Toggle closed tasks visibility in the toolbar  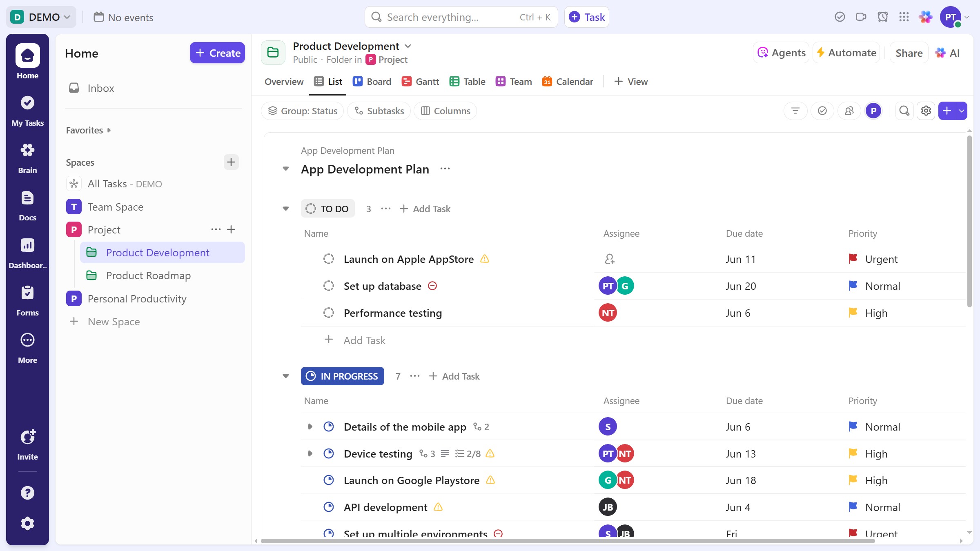click(822, 111)
